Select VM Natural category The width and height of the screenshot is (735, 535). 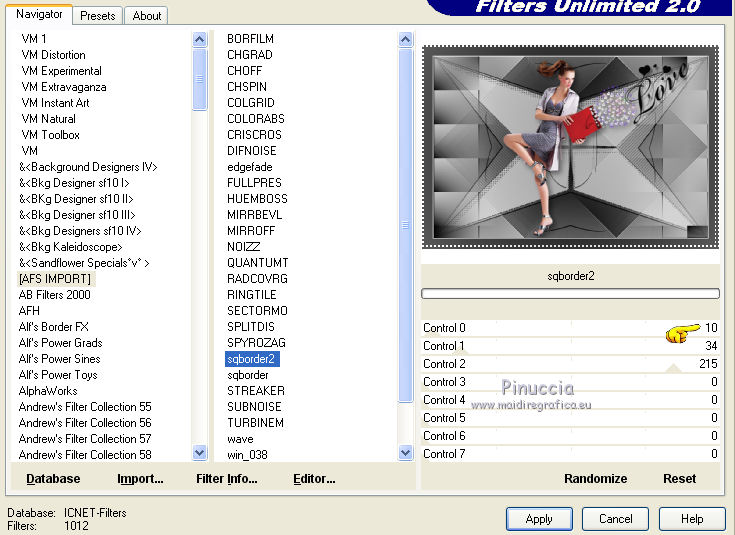click(x=48, y=119)
